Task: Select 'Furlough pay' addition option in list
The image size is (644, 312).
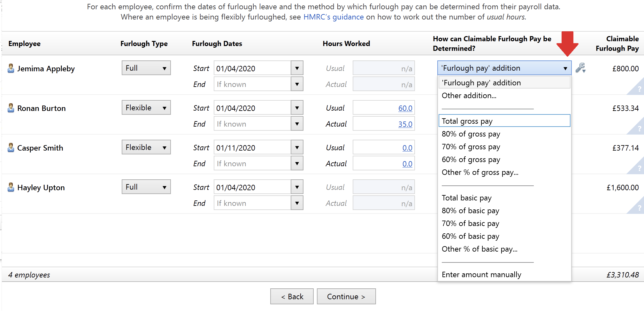Action: pyautogui.click(x=504, y=82)
